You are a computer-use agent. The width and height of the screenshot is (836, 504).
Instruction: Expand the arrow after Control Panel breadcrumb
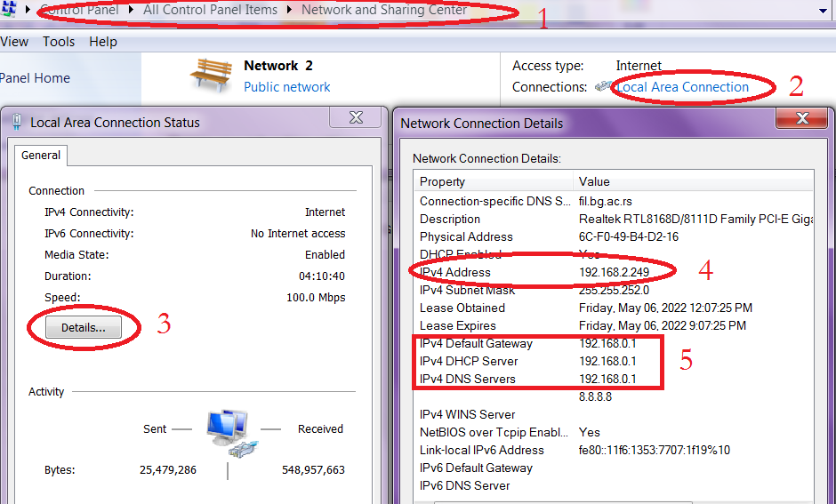[x=131, y=10]
